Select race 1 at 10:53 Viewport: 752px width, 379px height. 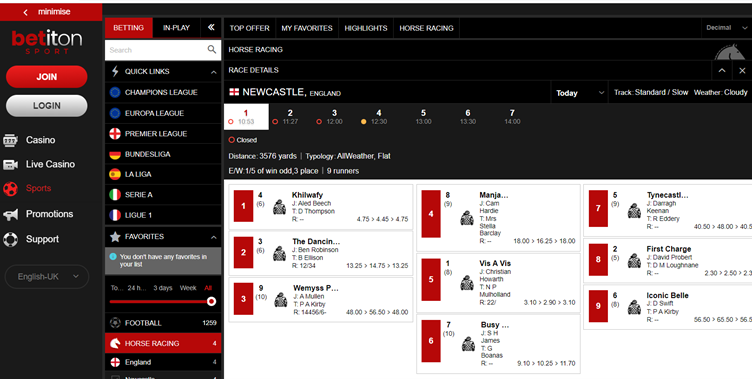click(x=246, y=117)
